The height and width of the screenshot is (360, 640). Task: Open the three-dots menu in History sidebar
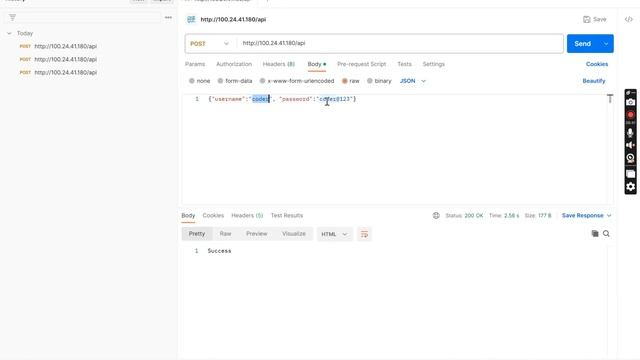pos(168,18)
